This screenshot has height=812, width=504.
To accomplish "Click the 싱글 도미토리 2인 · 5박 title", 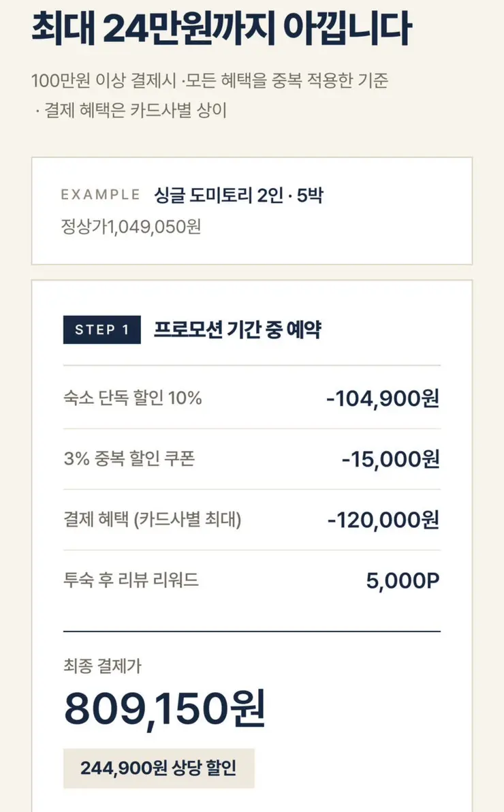I will (x=239, y=195).
